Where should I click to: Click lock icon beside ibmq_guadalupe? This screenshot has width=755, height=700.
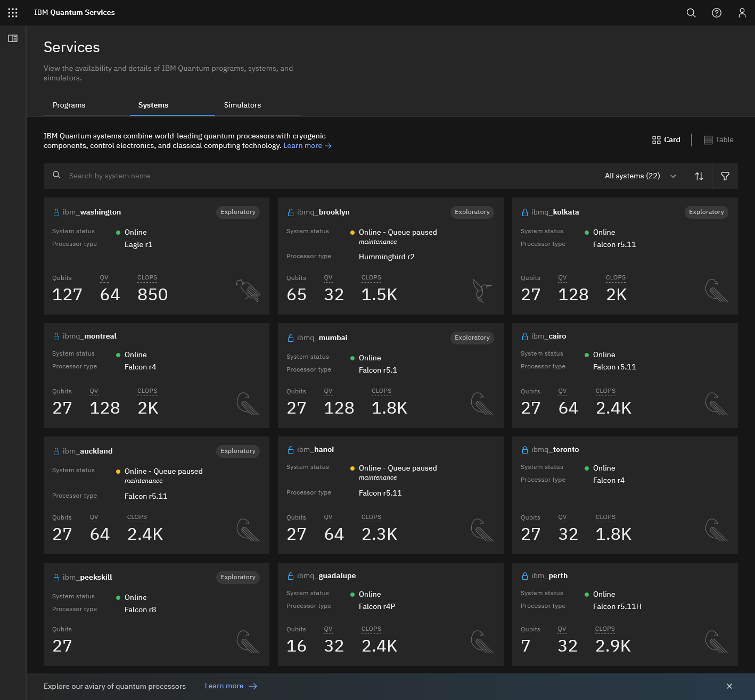pos(291,576)
